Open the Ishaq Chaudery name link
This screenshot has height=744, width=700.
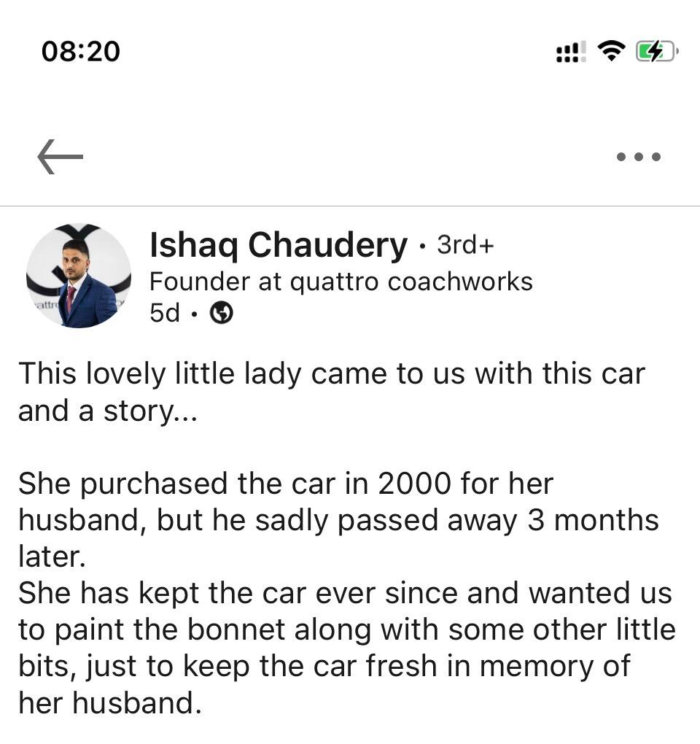click(x=279, y=246)
